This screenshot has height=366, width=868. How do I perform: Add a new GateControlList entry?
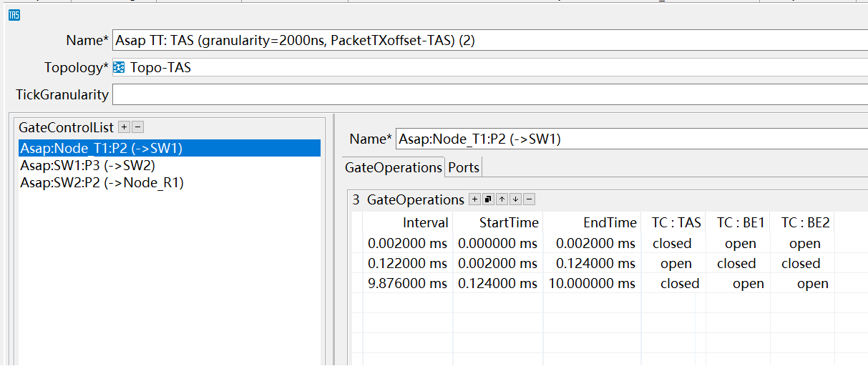click(x=124, y=127)
